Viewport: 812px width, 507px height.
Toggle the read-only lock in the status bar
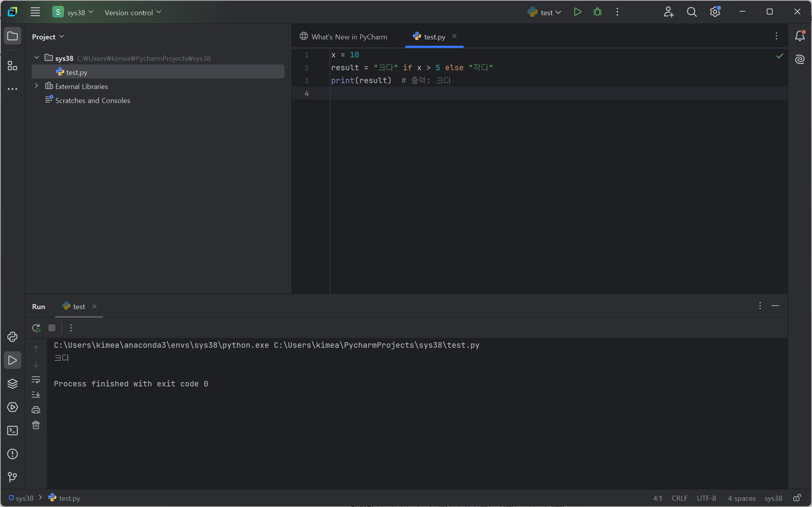(x=797, y=498)
